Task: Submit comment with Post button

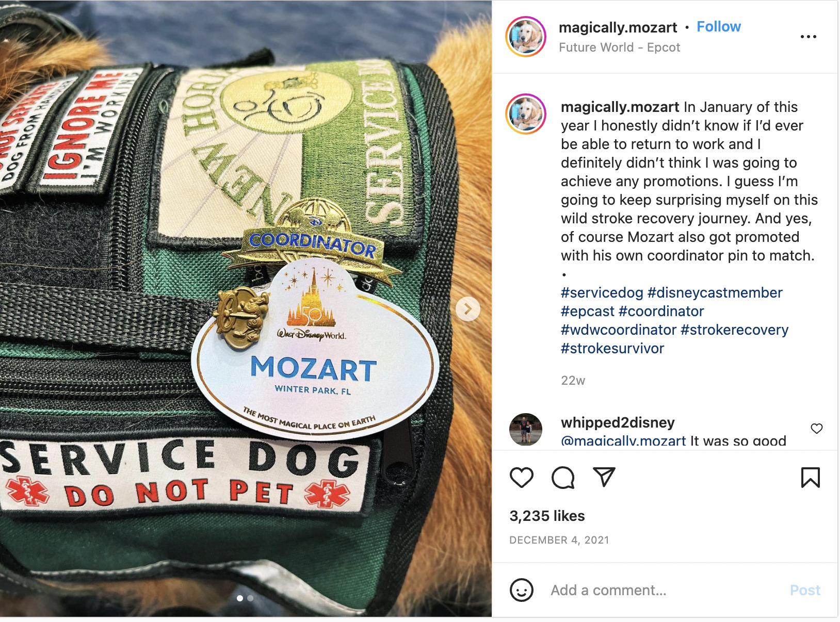Action: coord(805,590)
